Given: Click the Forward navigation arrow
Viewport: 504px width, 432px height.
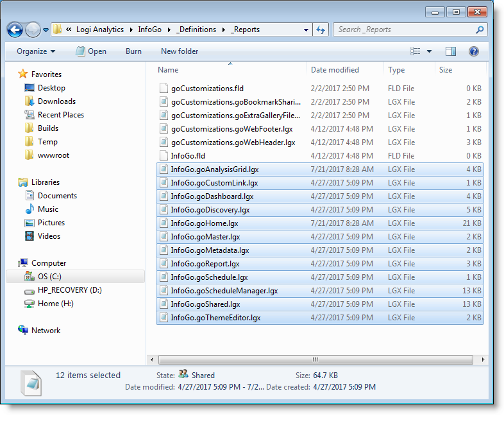Looking at the screenshot, I should [33, 30].
